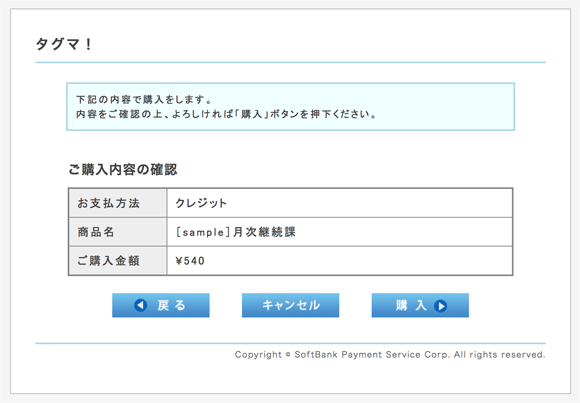The width and height of the screenshot is (580, 403).
Task: Select the クレジット payment method value
Action: (201, 203)
